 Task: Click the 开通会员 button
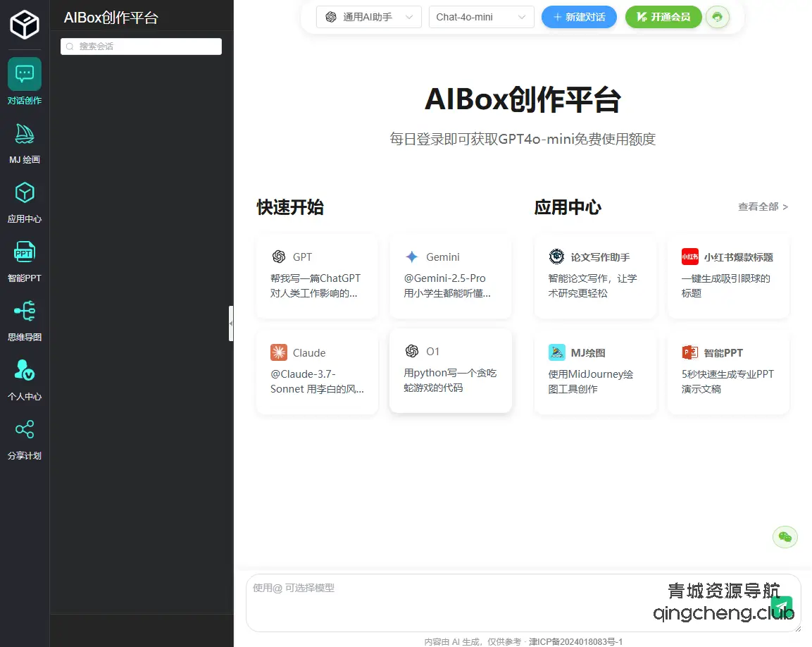pyautogui.click(x=663, y=16)
